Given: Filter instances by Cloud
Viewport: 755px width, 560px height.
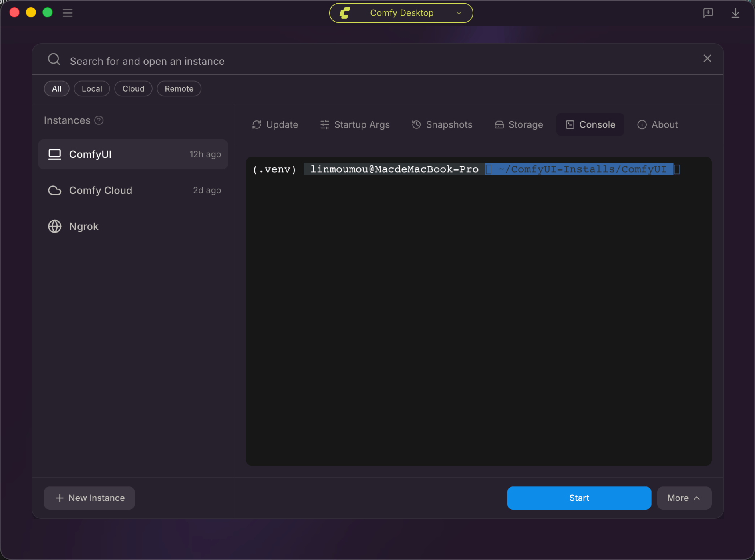Looking at the screenshot, I should tap(133, 88).
